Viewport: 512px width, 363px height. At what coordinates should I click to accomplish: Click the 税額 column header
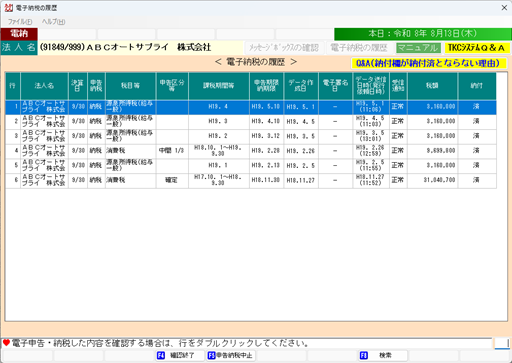click(x=432, y=86)
